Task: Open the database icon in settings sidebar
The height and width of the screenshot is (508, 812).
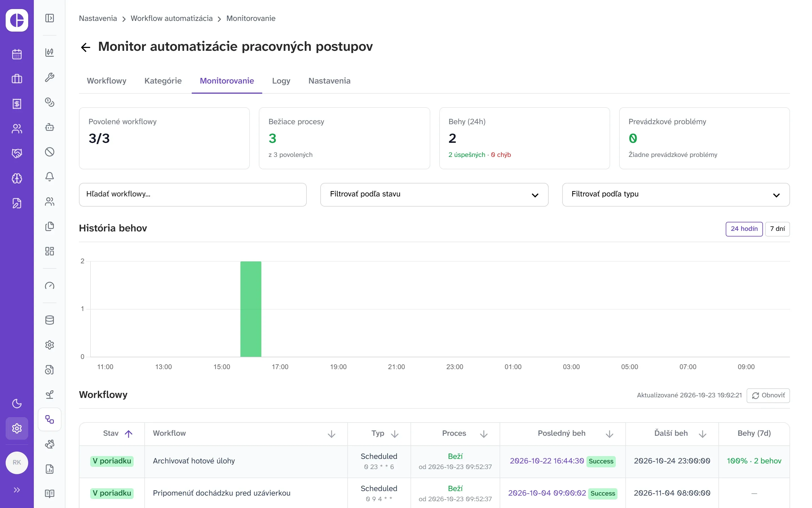Action: pyautogui.click(x=50, y=320)
